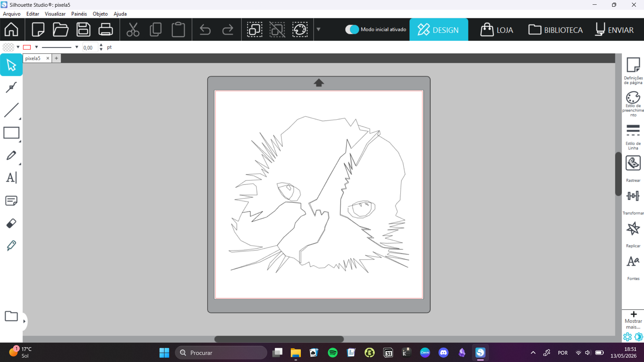Deselect all objects
Screen dimensions: 644x362
(277, 30)
